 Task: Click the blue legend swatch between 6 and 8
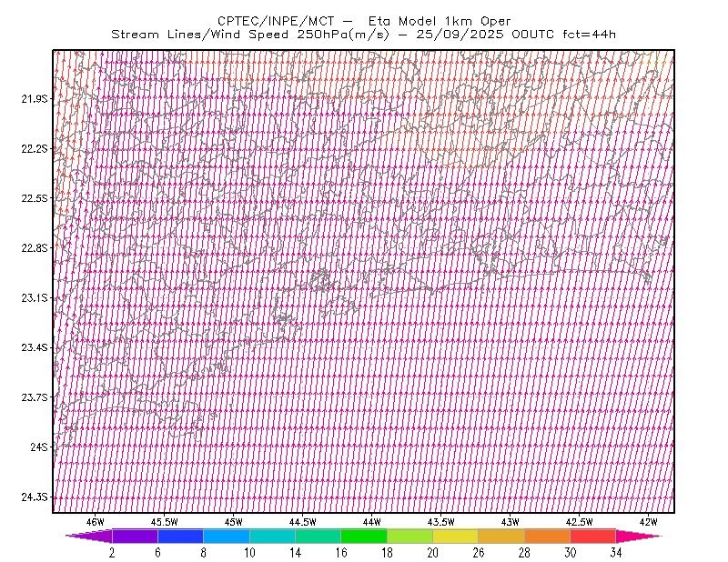pyautogui.click(x=180, y=536)
